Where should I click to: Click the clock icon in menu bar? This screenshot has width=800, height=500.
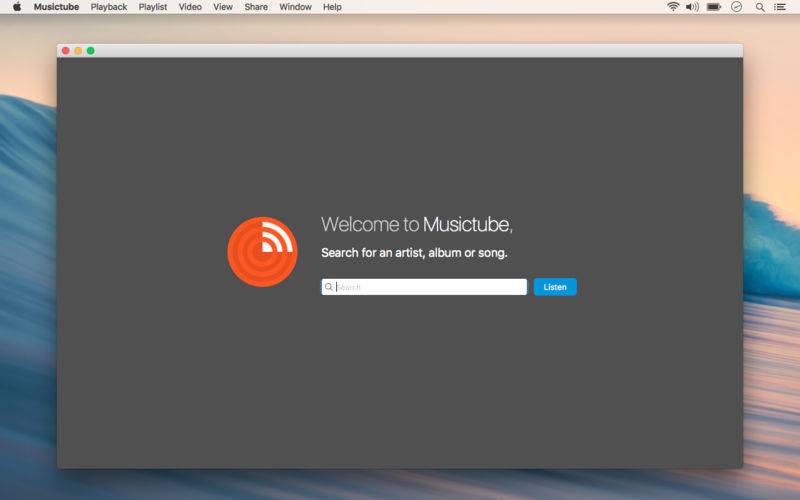736,7
